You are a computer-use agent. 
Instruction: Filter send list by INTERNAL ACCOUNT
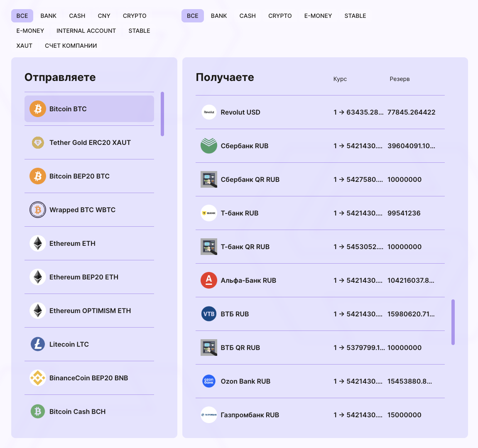click(86, 31)
